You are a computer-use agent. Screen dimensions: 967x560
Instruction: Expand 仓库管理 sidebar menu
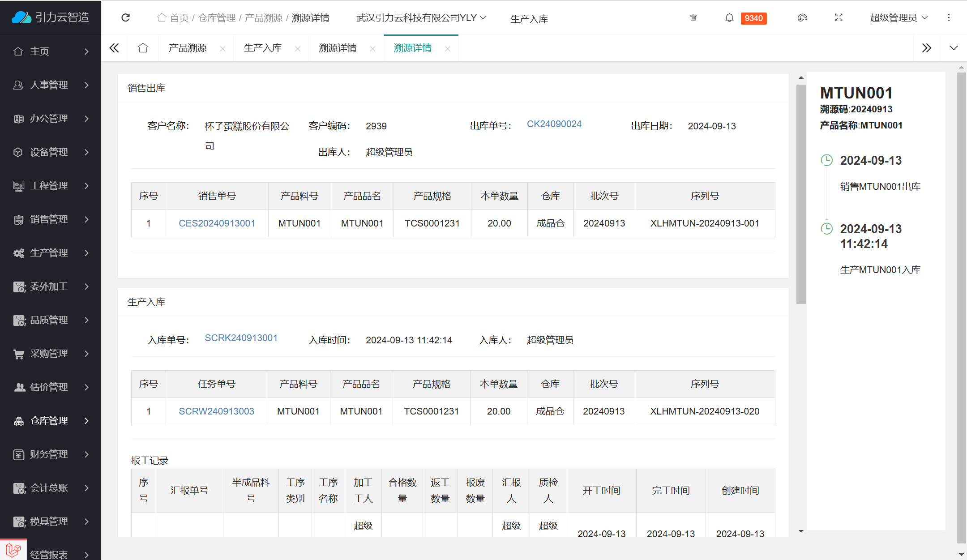tap(50, 421)
